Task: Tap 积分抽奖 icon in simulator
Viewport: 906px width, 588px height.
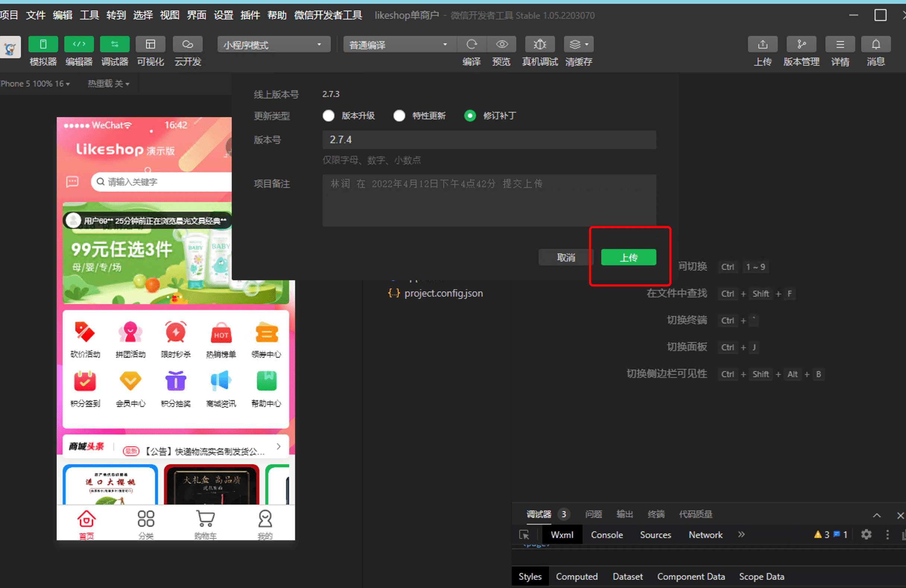Action: tap(175, 381)
